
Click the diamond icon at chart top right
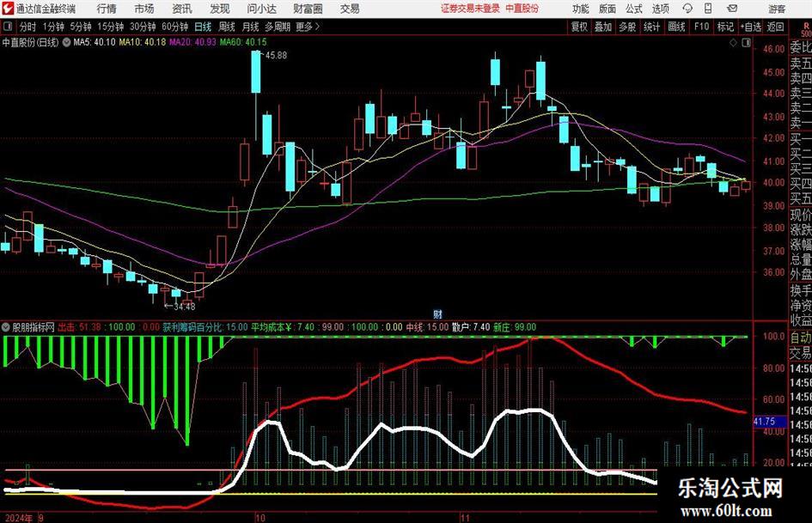[733, 43]
